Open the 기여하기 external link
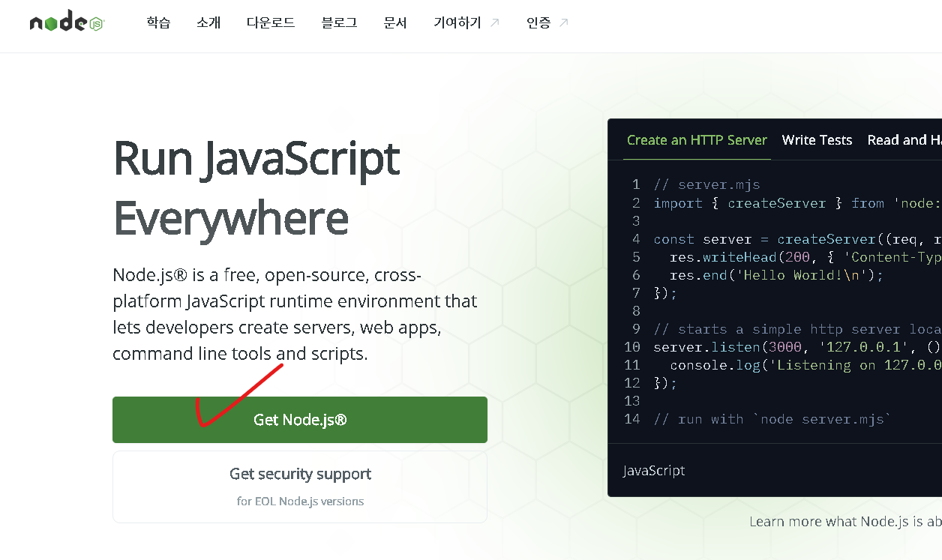 (x=466, y=22)
